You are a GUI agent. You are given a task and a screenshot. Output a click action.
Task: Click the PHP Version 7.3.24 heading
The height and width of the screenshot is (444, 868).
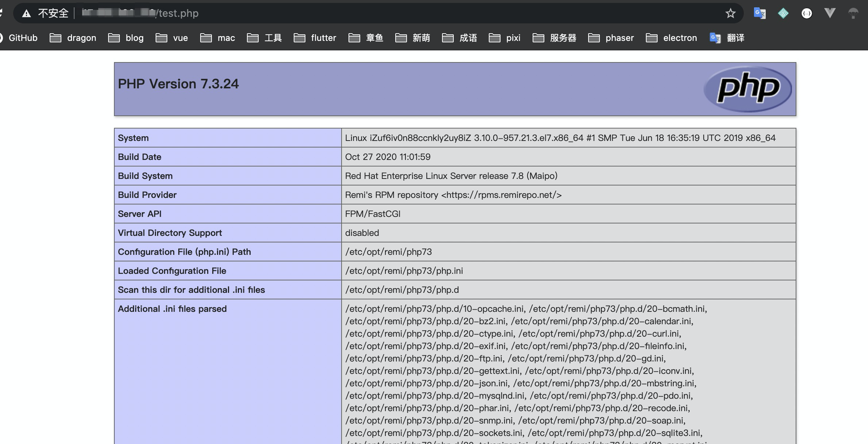pos(178,84)
